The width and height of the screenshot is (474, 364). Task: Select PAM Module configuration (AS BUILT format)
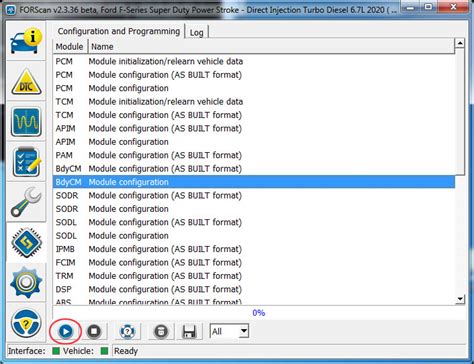[x=254, y=155]
